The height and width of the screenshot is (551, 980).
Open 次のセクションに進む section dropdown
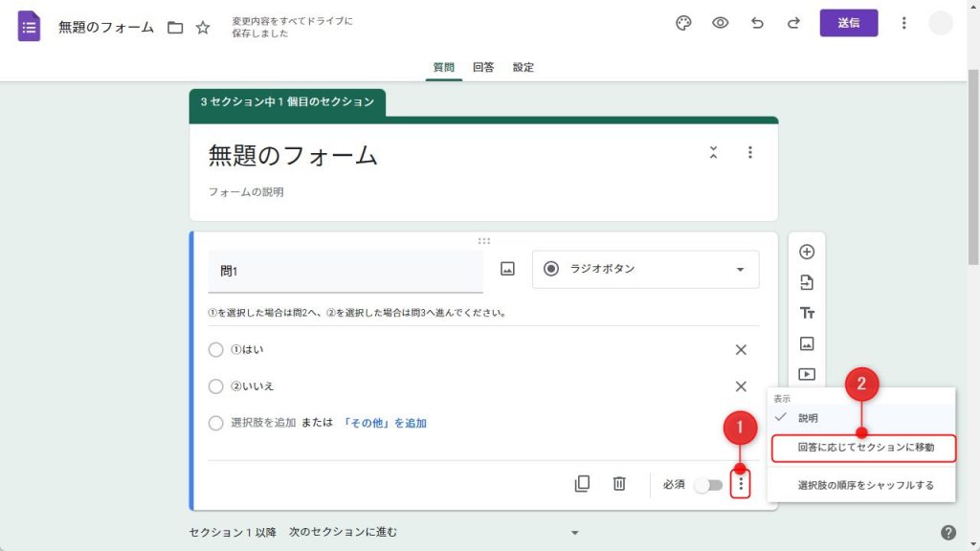(434, 532)
